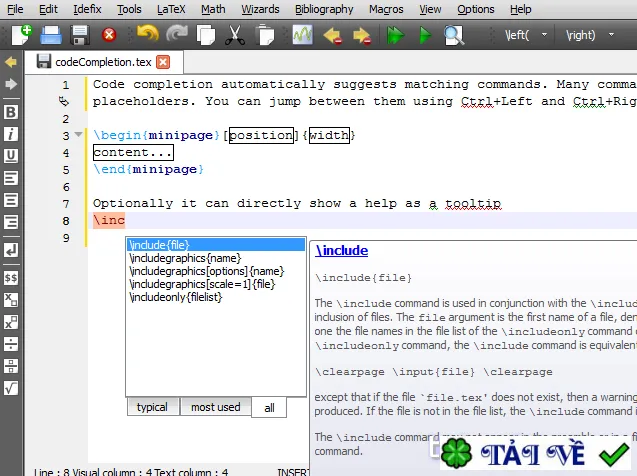Collapse the minipage fold triangle at line 3
The height and width of the screenshot is (476, 637).
point(78,134)
